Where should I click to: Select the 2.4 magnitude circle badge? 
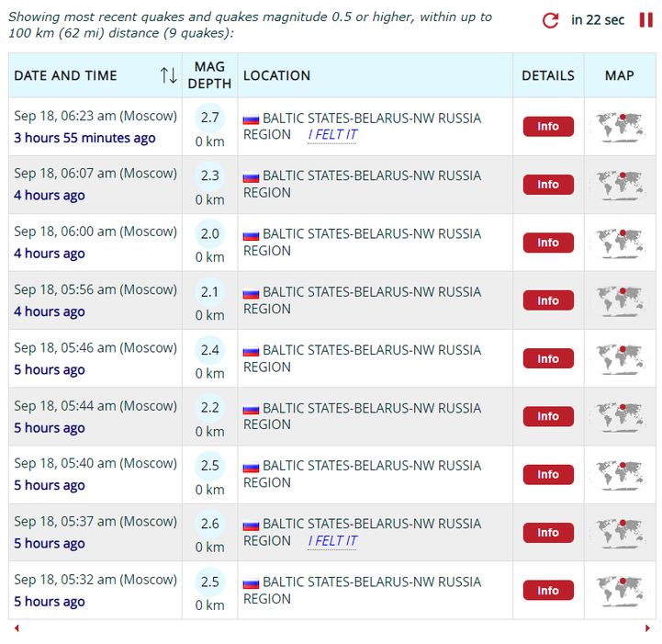click(x=210, y=350)
